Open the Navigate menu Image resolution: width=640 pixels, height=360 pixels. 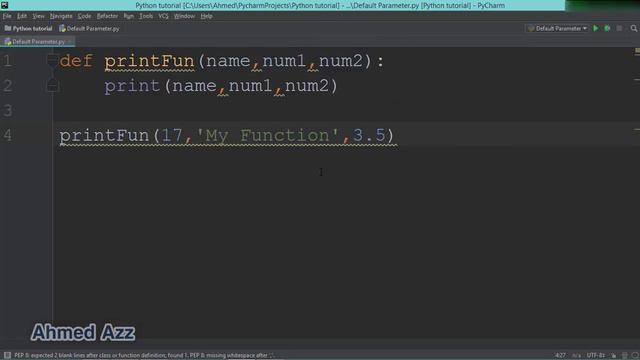pos(61,16)
